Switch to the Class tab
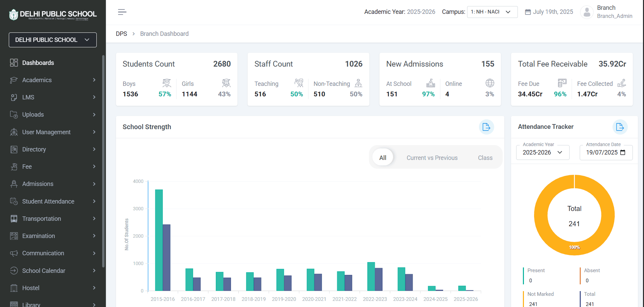Viewport: 644px width, 307px height. [485, 158]
